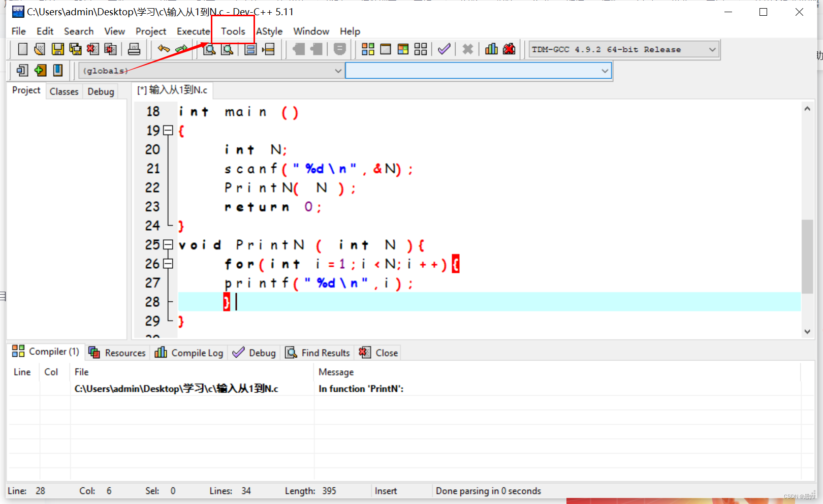Switch to the Debug tab in left panel
823x504 pixels.
(x=100, y=91)
